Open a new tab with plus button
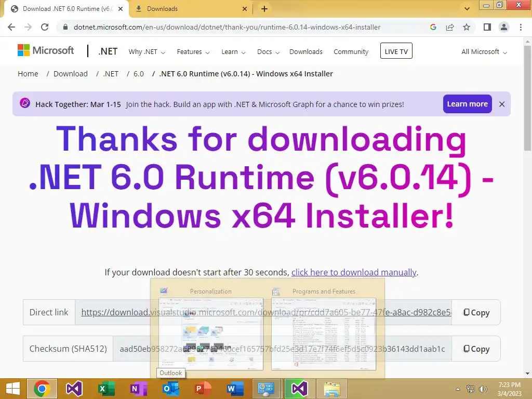 (264, 9)
